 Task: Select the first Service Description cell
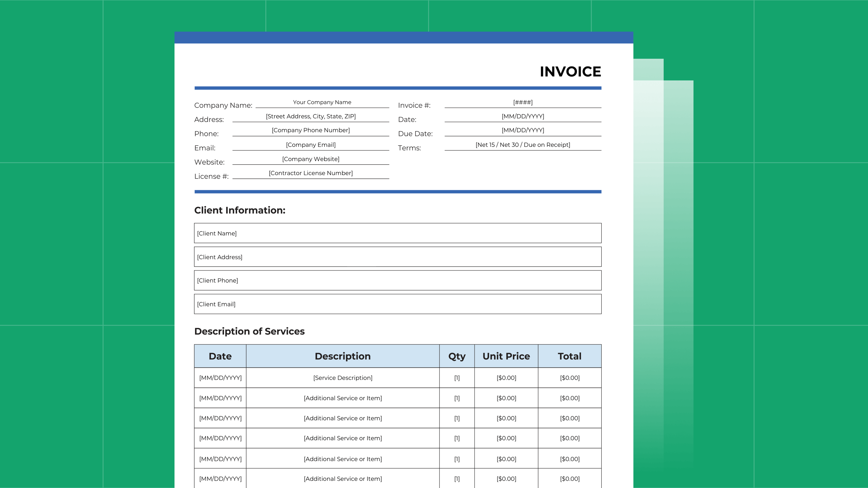tap(343, 378)
